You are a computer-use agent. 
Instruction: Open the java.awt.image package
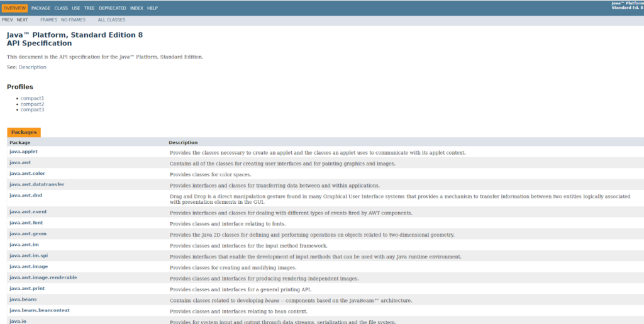(29, 267)
